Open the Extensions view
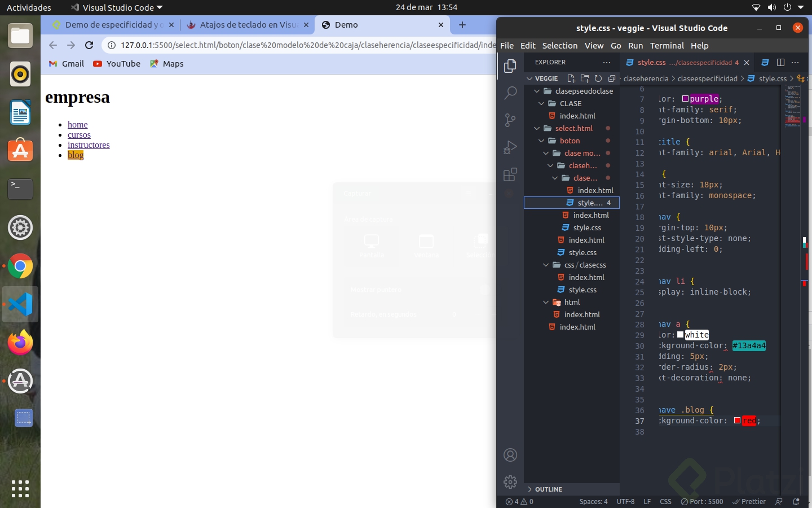 coord(510,174)
